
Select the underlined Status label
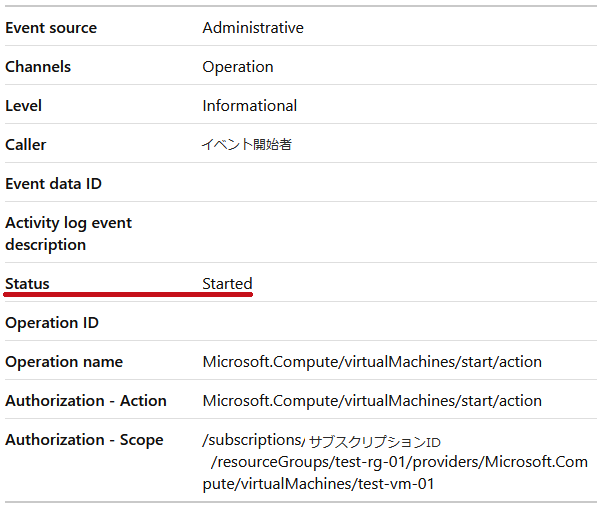pyautogui.click(x=27, y=284)
